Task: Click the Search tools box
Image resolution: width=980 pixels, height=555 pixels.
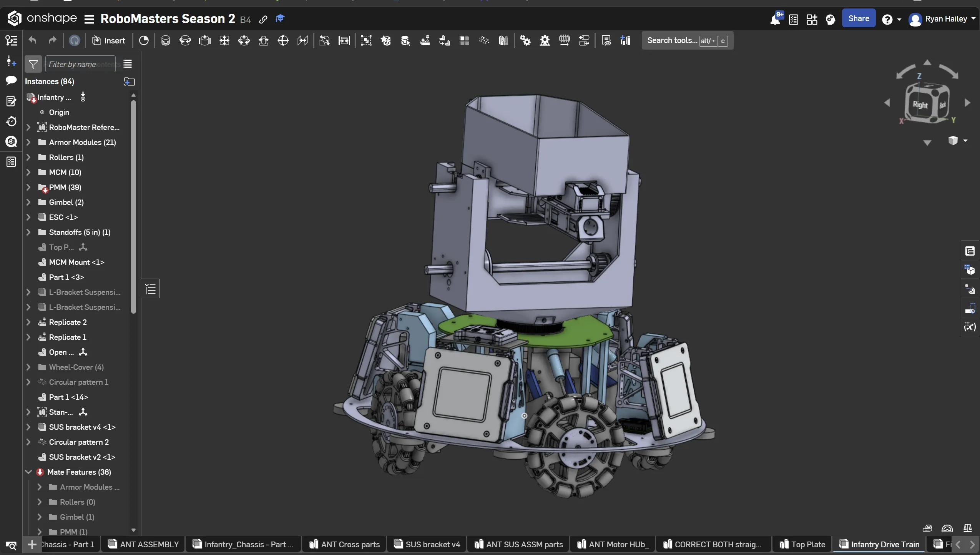Action: [687, 40]
